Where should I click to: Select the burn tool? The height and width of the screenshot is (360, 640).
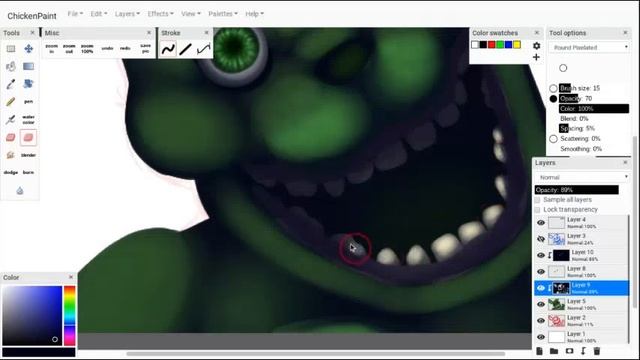29,173
